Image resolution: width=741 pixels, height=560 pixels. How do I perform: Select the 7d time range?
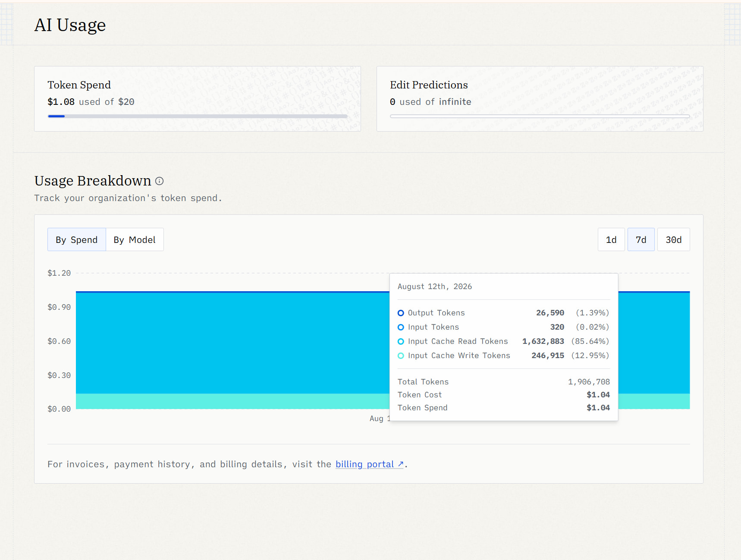pos(641,239)
